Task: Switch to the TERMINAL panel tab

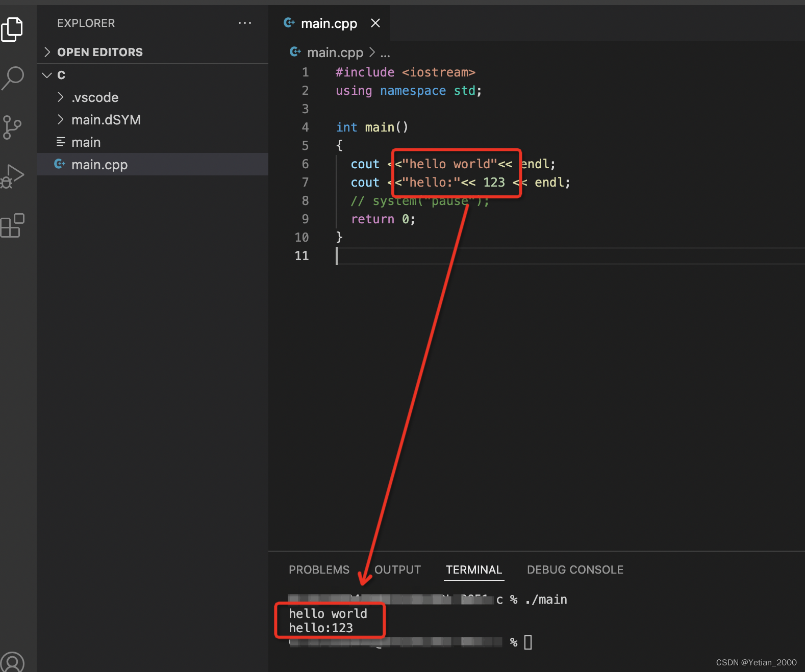Action: click(474, 570)
